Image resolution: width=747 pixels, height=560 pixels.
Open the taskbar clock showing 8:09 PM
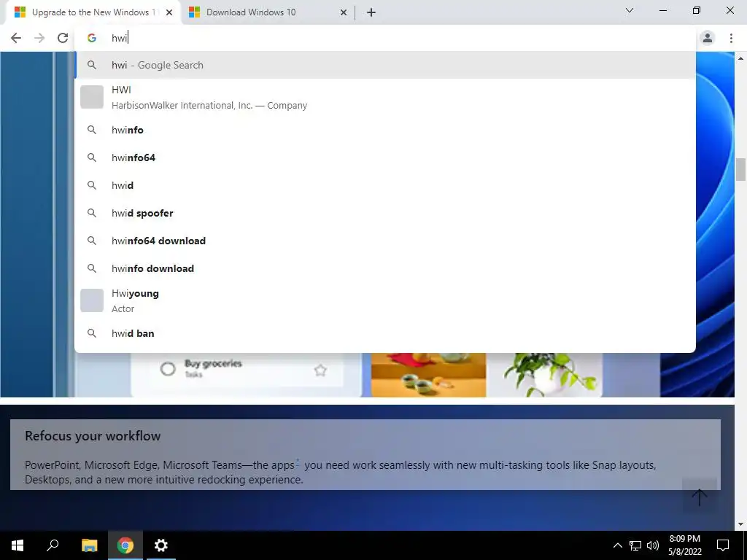tap(684, 545)
